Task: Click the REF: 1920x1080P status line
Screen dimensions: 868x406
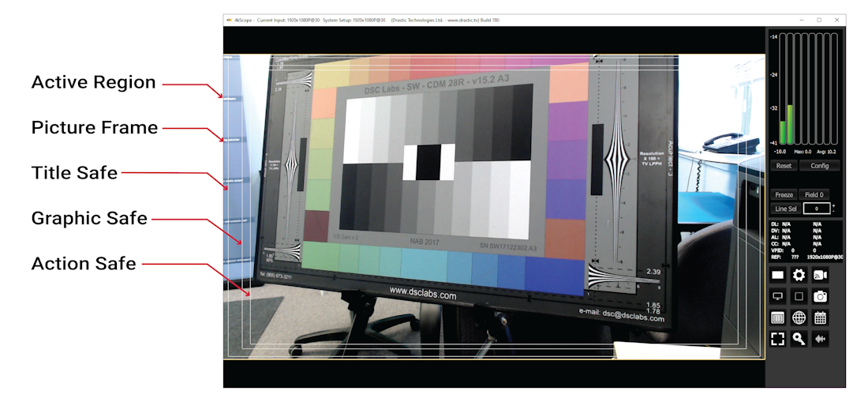Action: [806, 257]
